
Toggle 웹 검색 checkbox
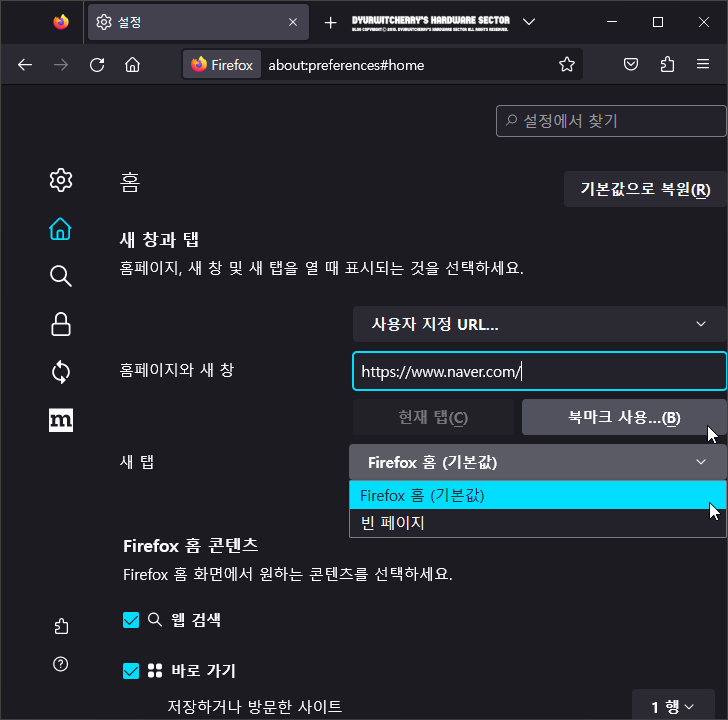[x=131, y=620]
